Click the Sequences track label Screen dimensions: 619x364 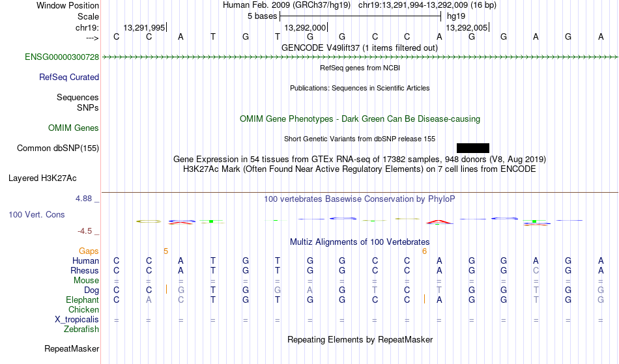point(78,98)
